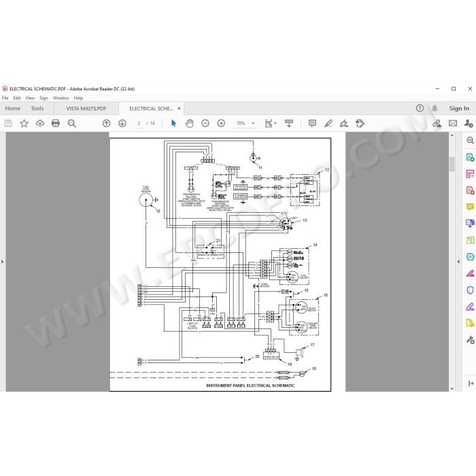Open the Edit menu
Screen dimensions: 476x476
tap(17, 98)
